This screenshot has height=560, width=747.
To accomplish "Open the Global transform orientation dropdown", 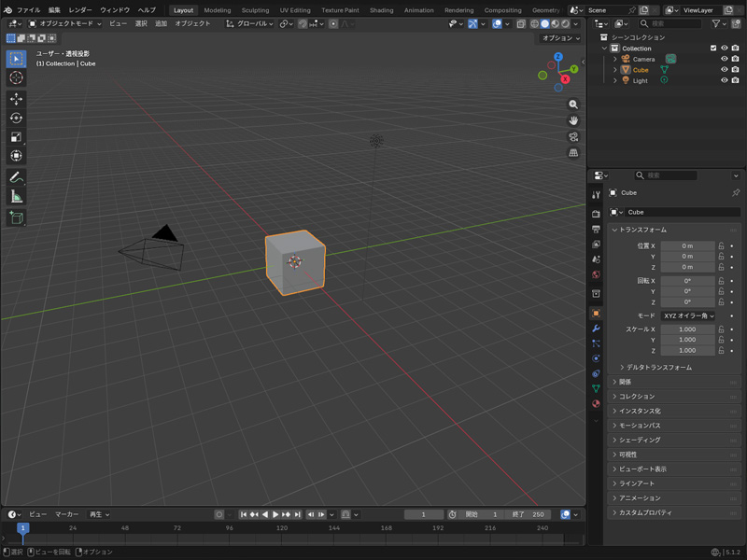I will (x=249, y=24).
